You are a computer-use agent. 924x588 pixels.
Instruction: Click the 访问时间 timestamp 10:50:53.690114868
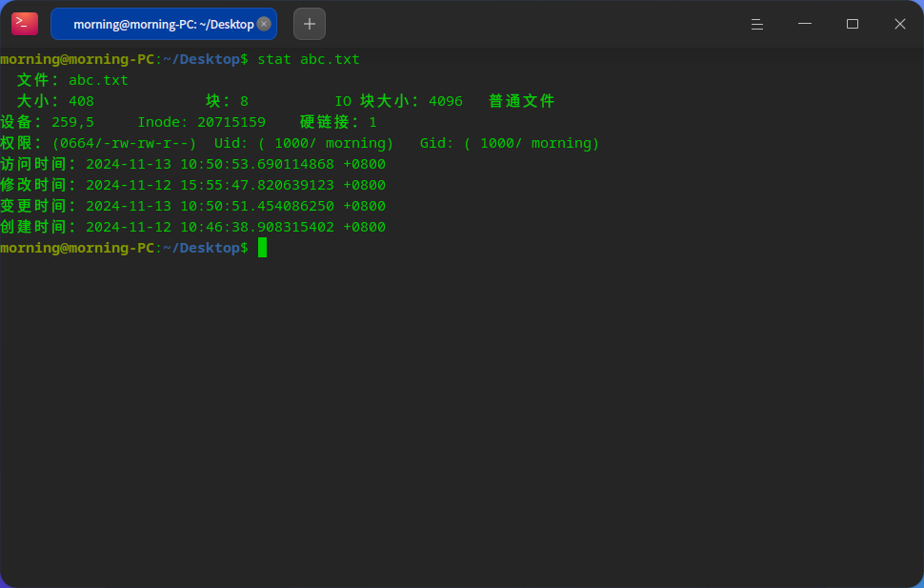tap(257, 164)
